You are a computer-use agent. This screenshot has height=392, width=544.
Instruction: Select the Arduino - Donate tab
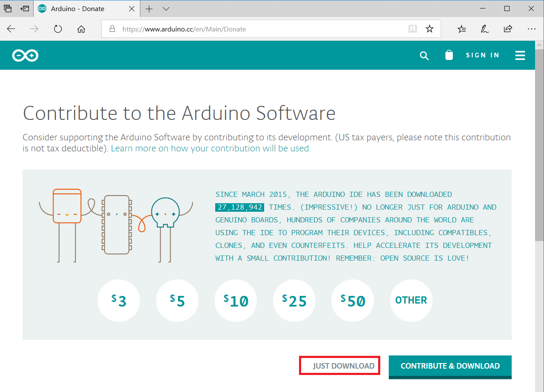tap(87, 9)
